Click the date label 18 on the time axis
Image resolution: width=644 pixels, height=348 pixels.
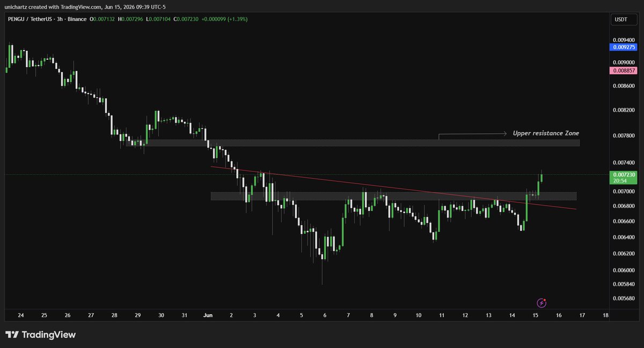[605, 316]
